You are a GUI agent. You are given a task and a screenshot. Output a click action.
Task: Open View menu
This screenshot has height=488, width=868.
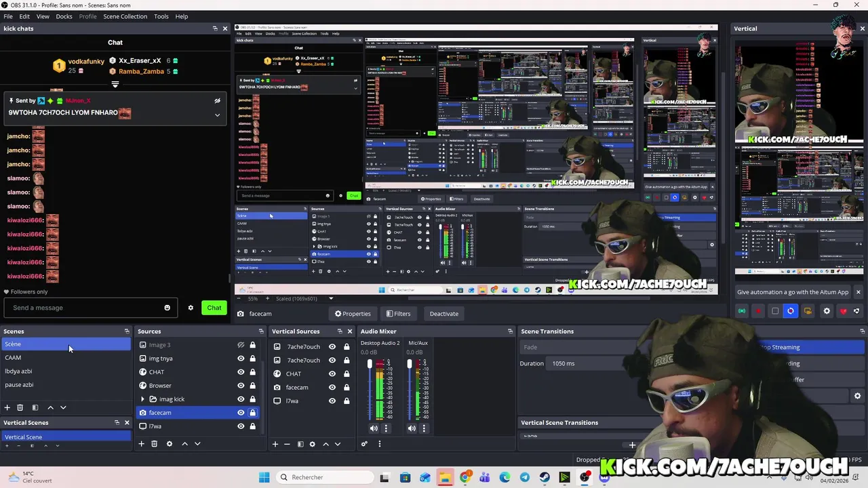(43, 16)
